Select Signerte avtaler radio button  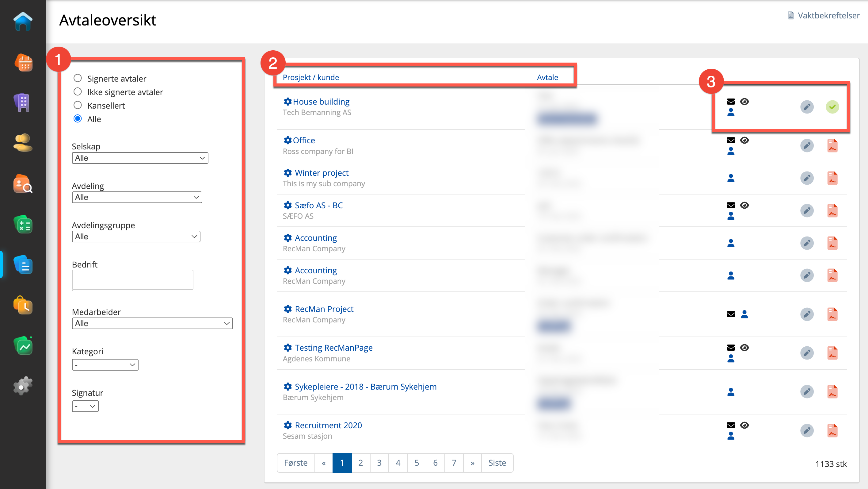coord(78,78)
